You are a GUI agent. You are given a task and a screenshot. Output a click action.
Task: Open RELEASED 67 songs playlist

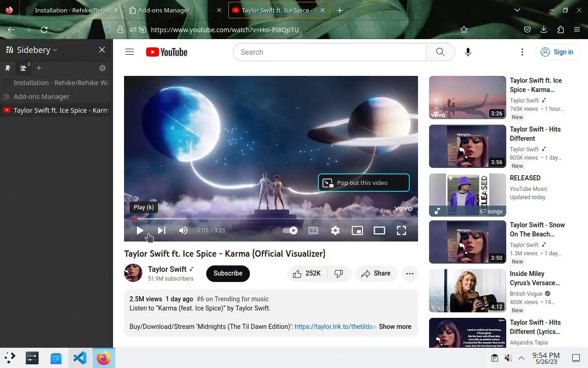click(467, 195)
